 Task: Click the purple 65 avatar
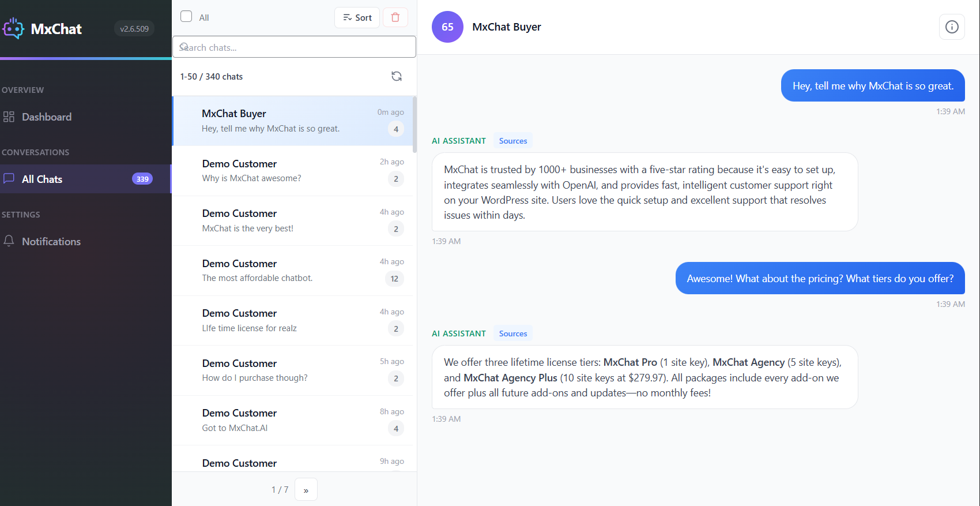(x=447, y=27)
